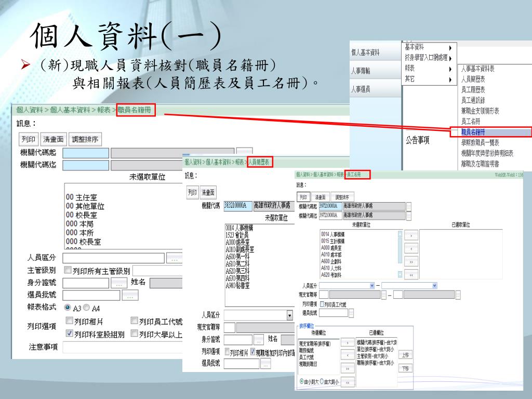This screenshot has width=532, height=399.
Task: Click 清畫面 button in 職員名籍冊
Action: tap(54, 139)
